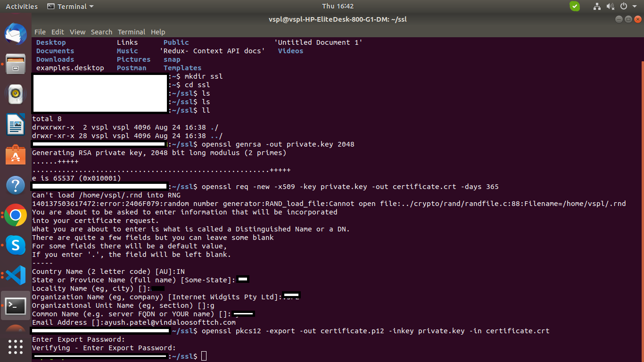Viewport: 644px width, 362px height.
Task: Open Visual Studio Code
Action: coord(16,275)
